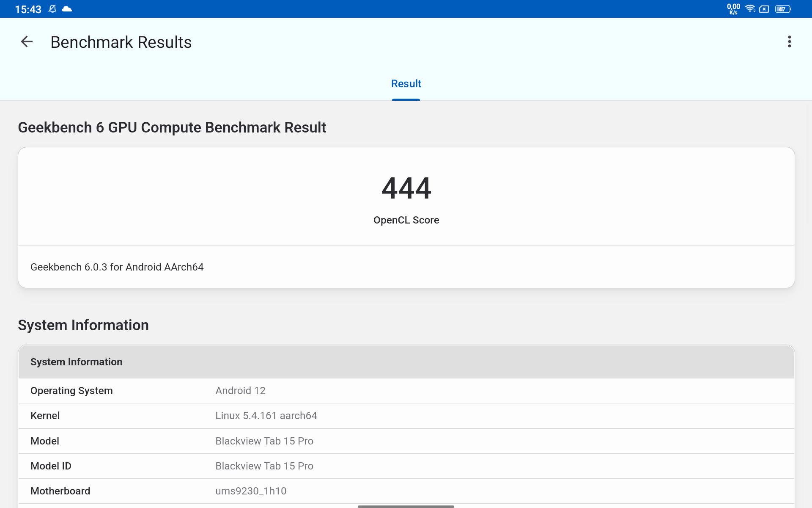Viewport: 812px width, 508px height.
Task: Select the Result tab
Action: [x=406, y=84]
